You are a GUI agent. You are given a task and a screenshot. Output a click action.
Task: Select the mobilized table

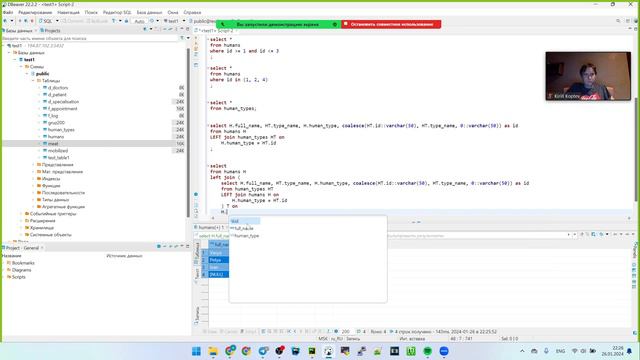[58, 151]
